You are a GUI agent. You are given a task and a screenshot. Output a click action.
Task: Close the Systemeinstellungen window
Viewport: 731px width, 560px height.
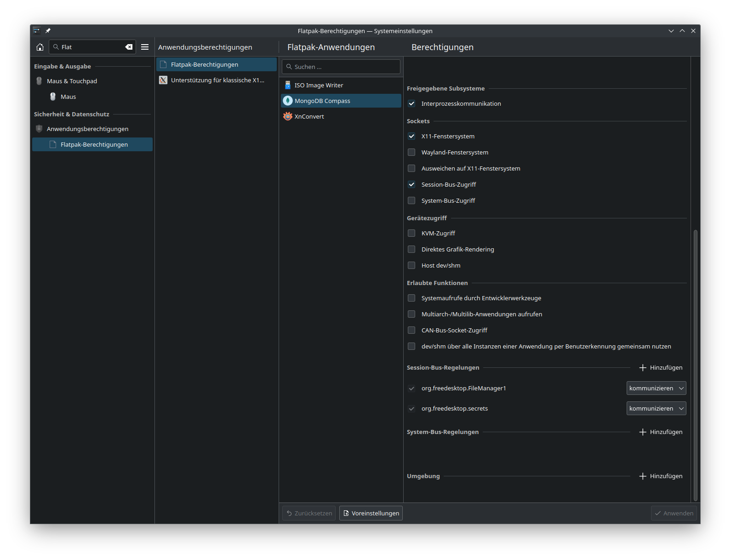pos(693,31)
